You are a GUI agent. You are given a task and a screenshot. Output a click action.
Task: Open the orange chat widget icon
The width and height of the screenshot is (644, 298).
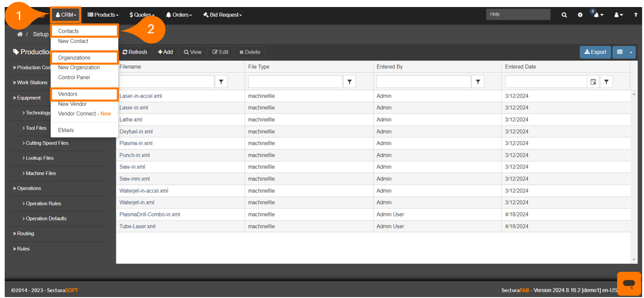(629, 283)
